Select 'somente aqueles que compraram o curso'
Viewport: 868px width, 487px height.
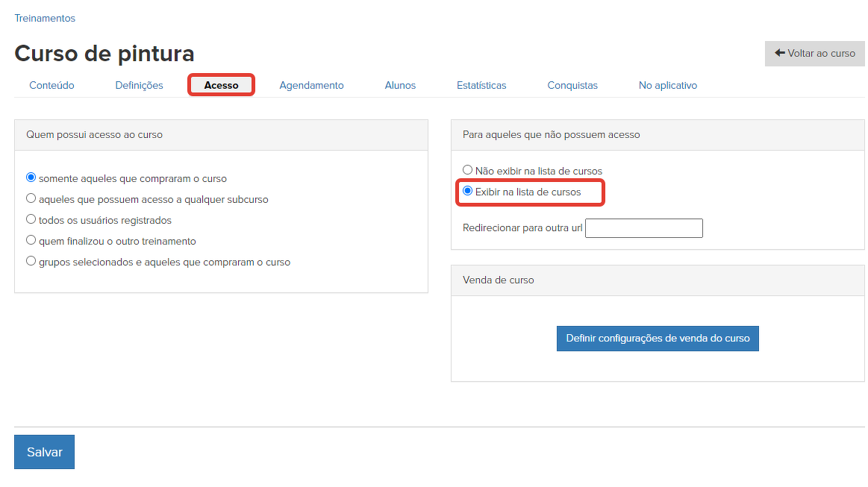pyautogui.click(x=31, y=178)
